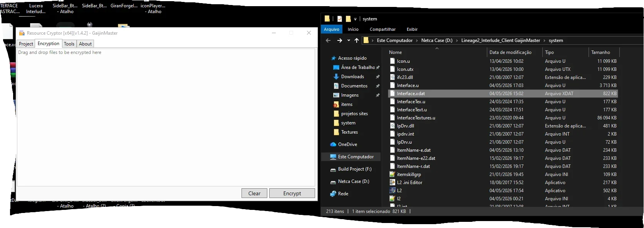Screen dimensions: 644x228
Task: Sort files by the Tamanho column
Action: click(x=604, y=52)
